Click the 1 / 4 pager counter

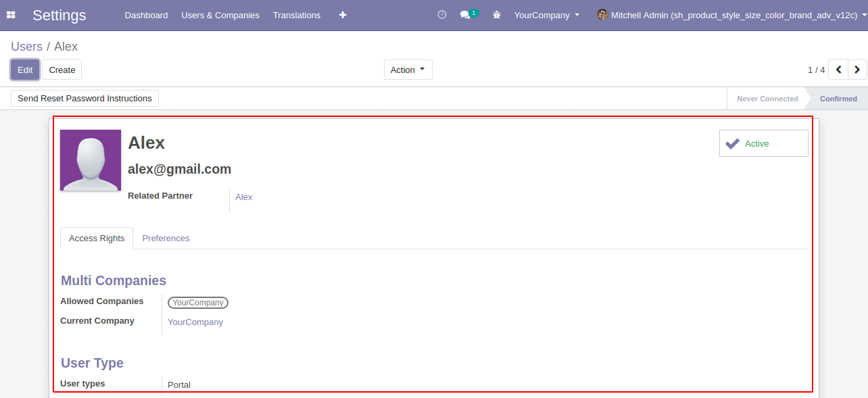pyautogui.click(x=816, y=70)
